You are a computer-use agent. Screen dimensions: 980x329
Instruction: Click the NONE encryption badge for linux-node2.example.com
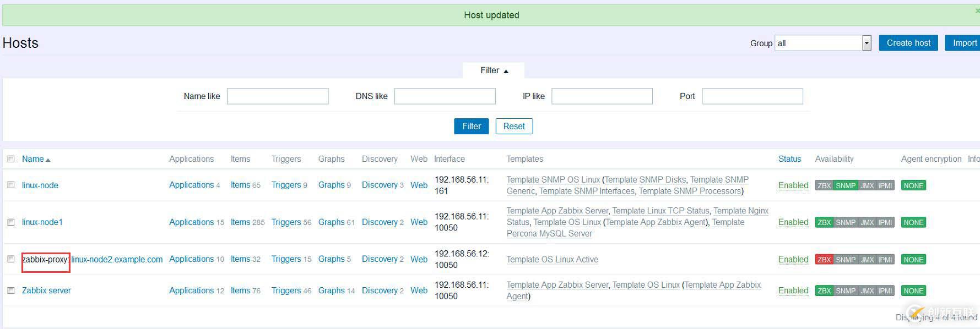913,260
